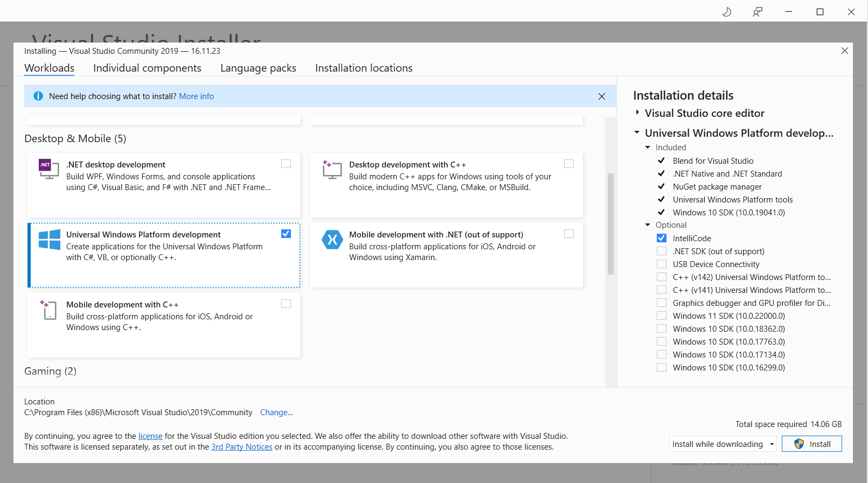The image size is (868, 483).
Task: Close the installing dialog with top-right X
Action: pyautogui.click(x=845, y=51)
